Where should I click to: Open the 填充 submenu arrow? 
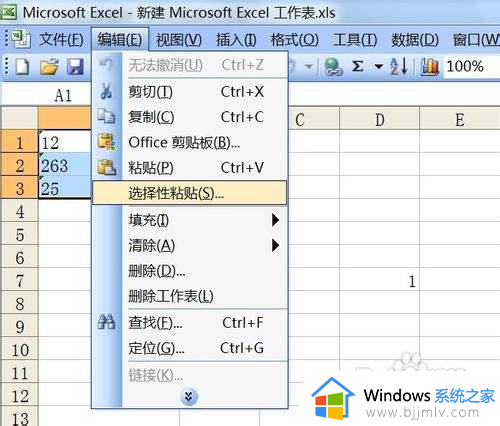pos(275,220)
